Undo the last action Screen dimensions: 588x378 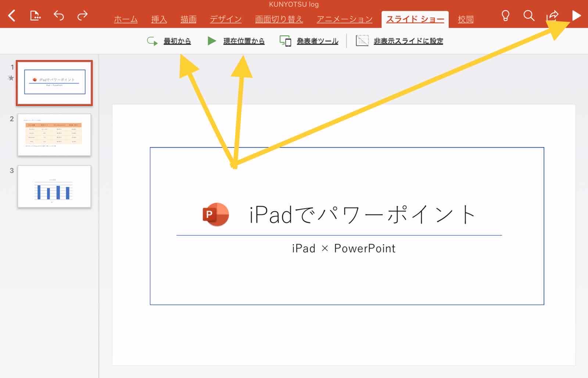coord(59,15)
